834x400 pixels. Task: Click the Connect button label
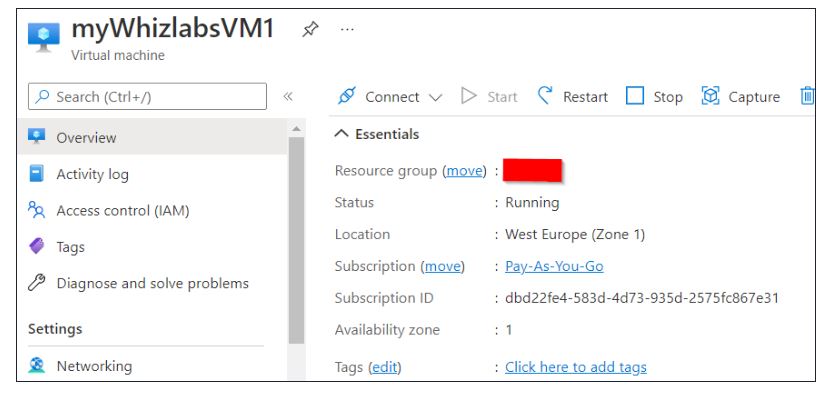[x=392, y=97]
